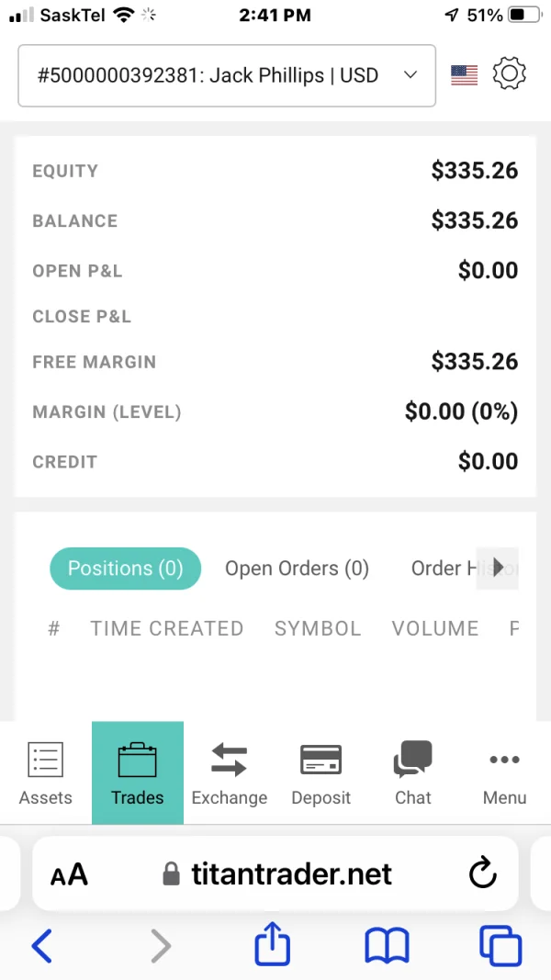This screenshot has width=551, height=980.
Task: Tap the titantrader.net address field
Action: (x=291, y=873)
